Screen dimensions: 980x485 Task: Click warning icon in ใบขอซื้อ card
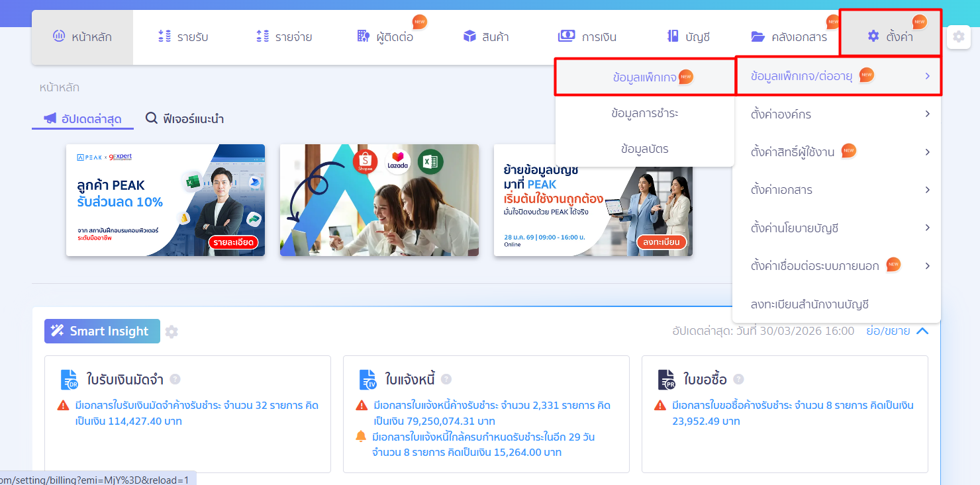pyautogui.click(x=660, y=405)
